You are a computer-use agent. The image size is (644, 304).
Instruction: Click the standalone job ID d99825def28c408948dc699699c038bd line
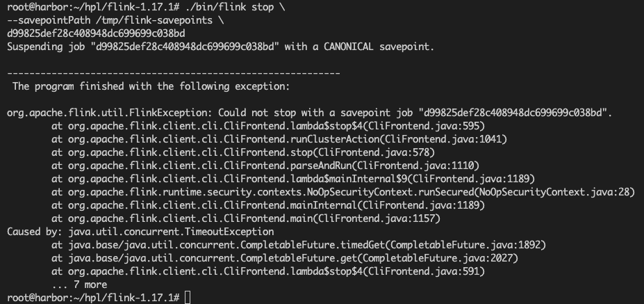coord(96,33)
